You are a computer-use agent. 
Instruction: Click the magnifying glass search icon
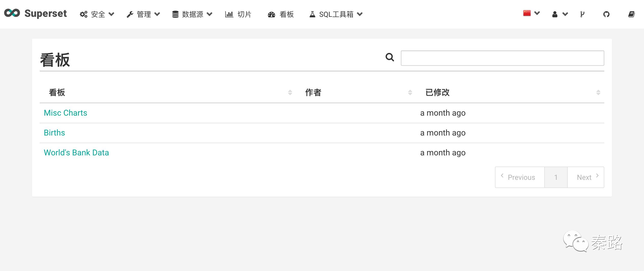390,57
